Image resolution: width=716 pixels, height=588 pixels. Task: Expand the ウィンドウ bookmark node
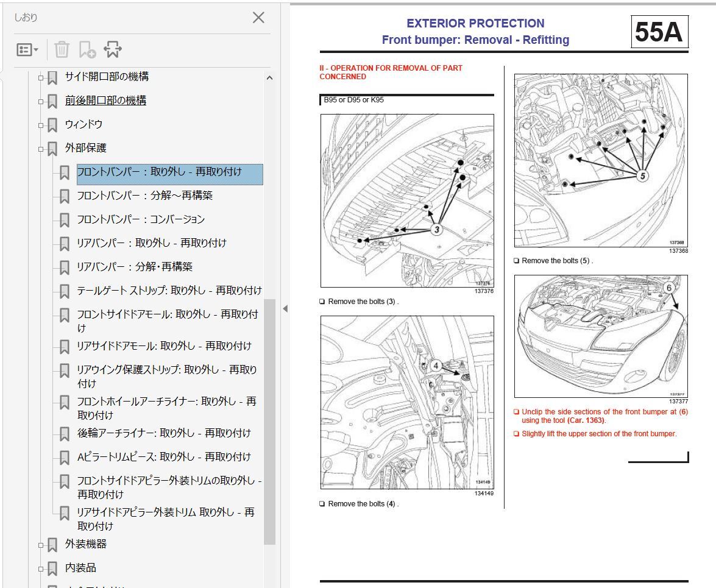[41, 125]
